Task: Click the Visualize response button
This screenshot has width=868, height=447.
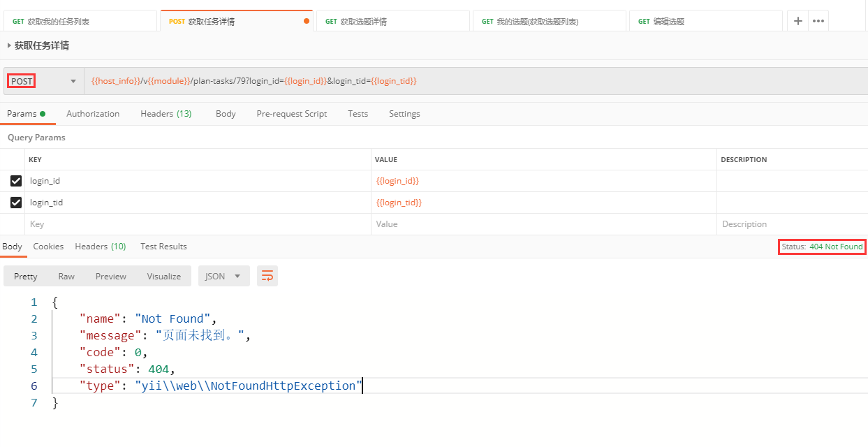Action: (164, 276)
